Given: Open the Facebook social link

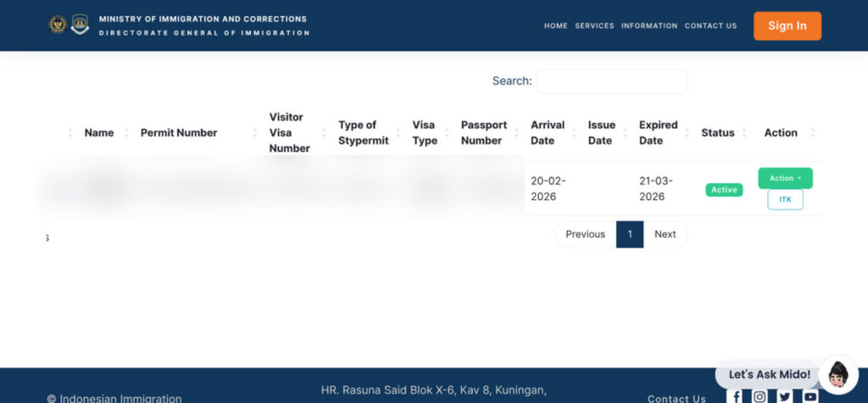Looking at the screenshot, I should 736,396.
